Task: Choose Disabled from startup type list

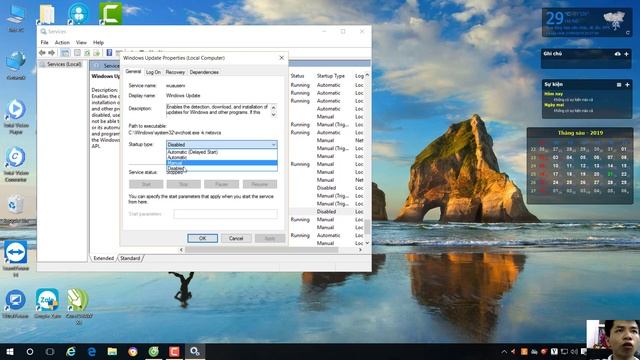Action: [x=222, y=168]
